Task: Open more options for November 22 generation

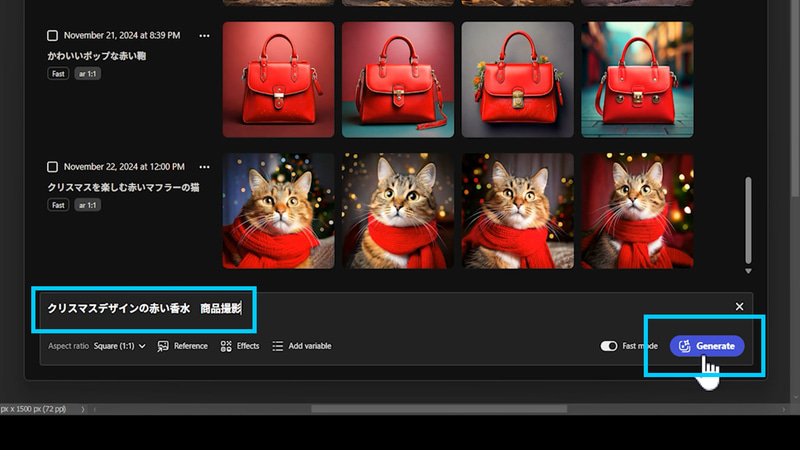Action: click(x=204, y=167)
